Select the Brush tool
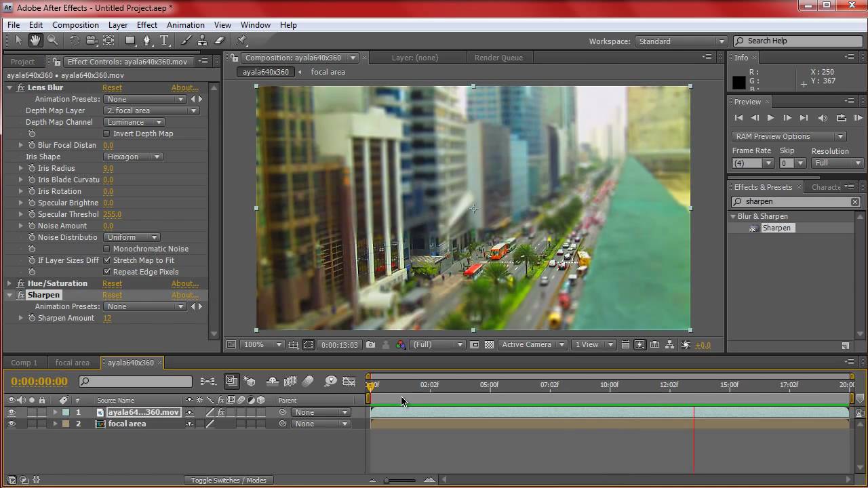This screenshot has height=488, width=868. pos(186,41)
